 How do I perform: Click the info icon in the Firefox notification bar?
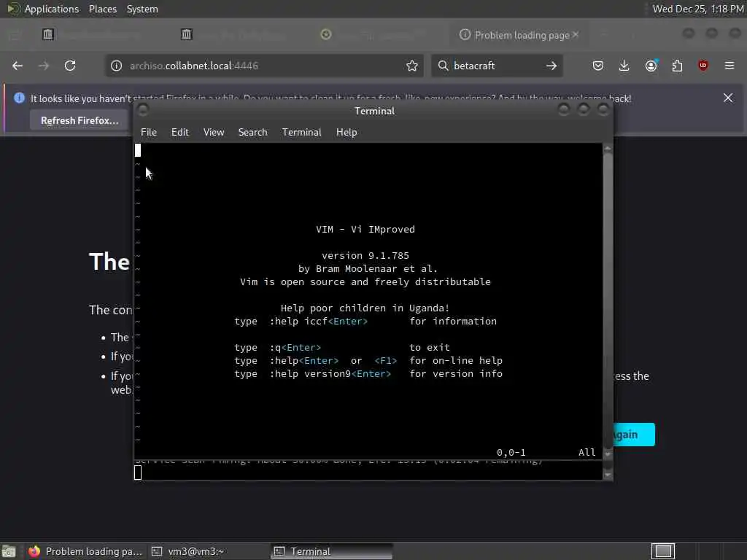(x=19, y=98)
